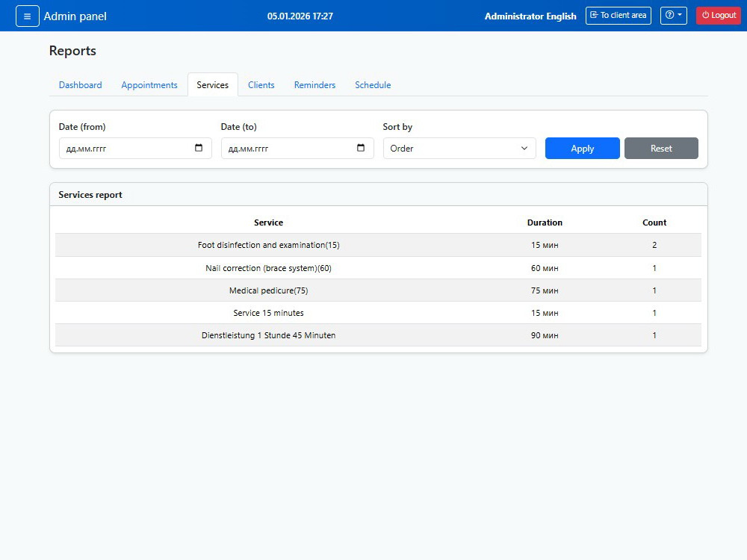Viewport: 747px width, 560px height.
Task: Open the hamburger sidebar menu
Action: 27,16
